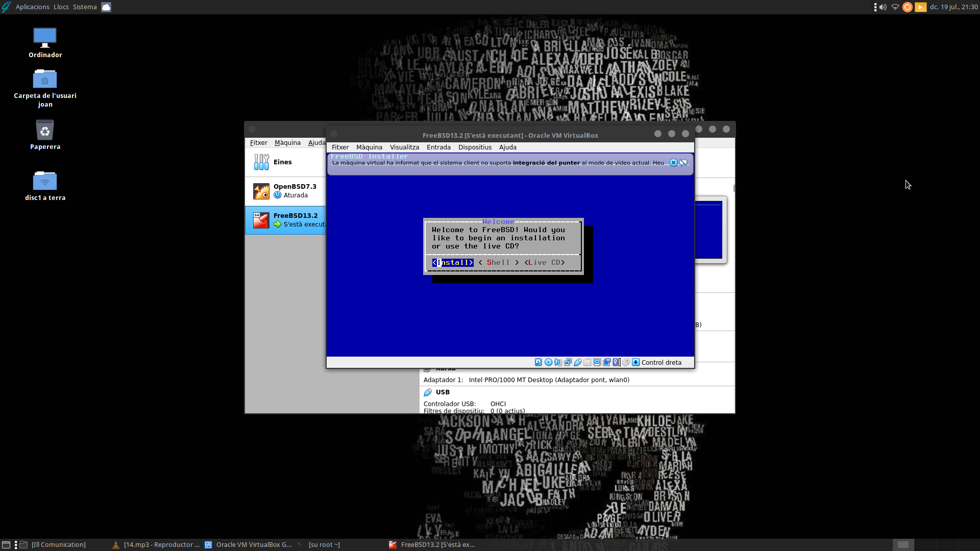Click the volume speaker tray icon
Viewport: 980px width, 551px height.
coord(883,7)
